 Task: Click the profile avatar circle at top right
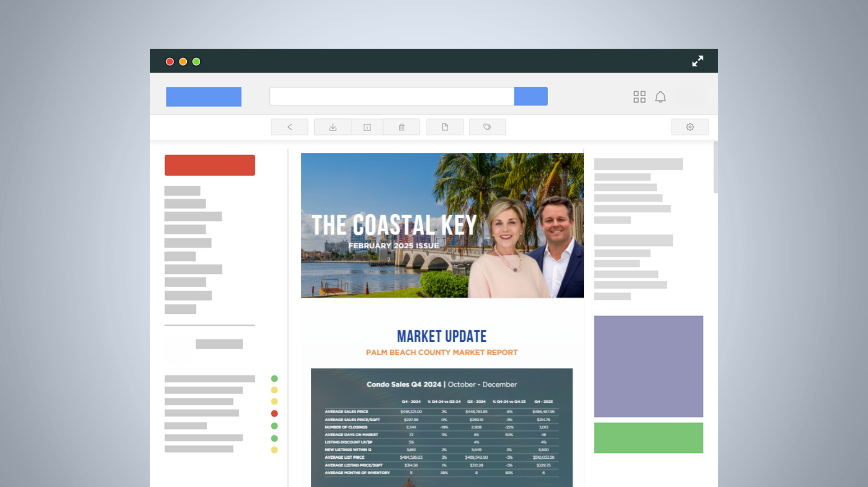coord(691,96)
